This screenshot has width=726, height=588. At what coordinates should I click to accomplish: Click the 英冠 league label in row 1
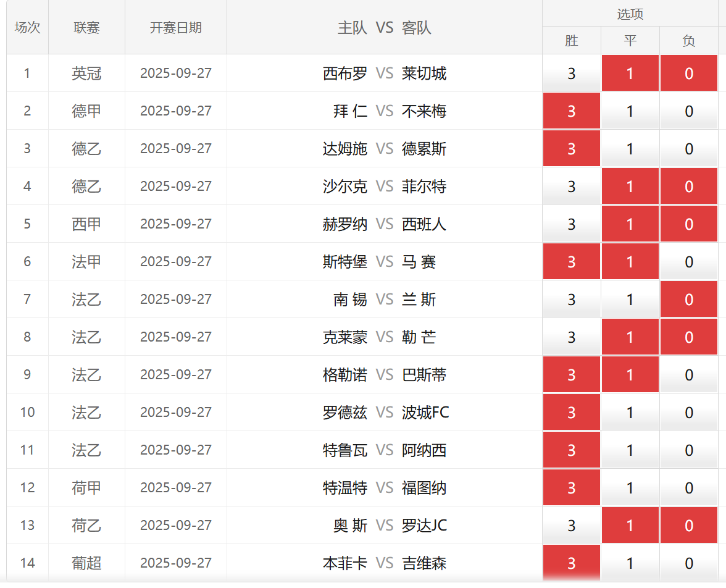pos(86,73)
